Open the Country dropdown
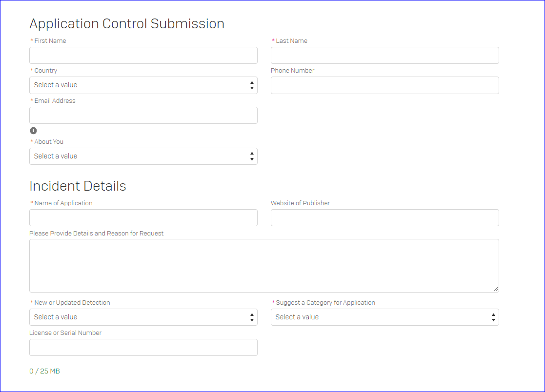 point(143,85)
